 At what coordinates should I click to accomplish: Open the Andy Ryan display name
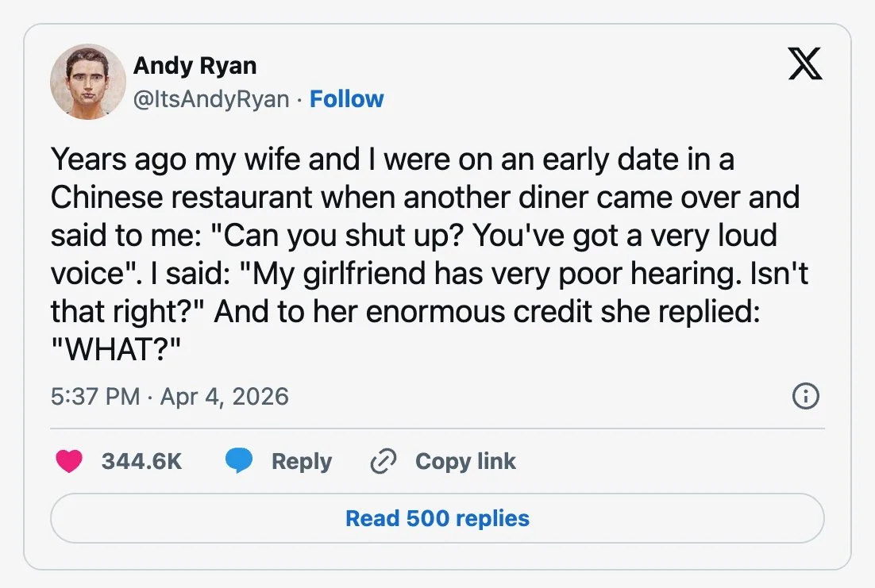(x=195, y=65)
